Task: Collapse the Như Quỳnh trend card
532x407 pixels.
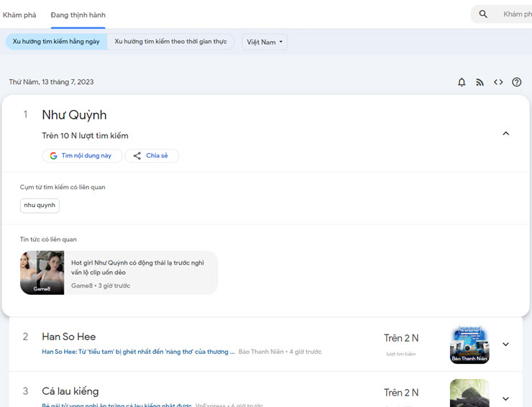Action: [505, 134]
